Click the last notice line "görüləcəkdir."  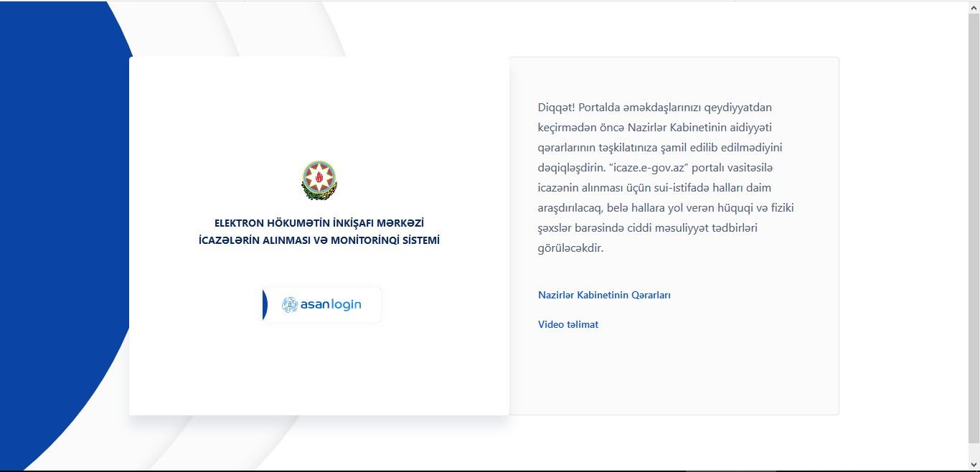[x=570, y=248]
